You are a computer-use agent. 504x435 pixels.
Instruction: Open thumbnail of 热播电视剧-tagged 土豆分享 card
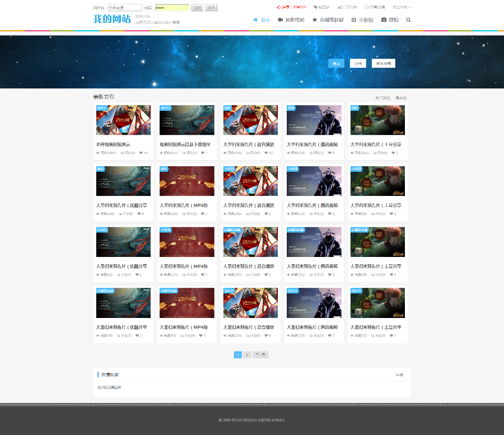(x=377, y=242)
